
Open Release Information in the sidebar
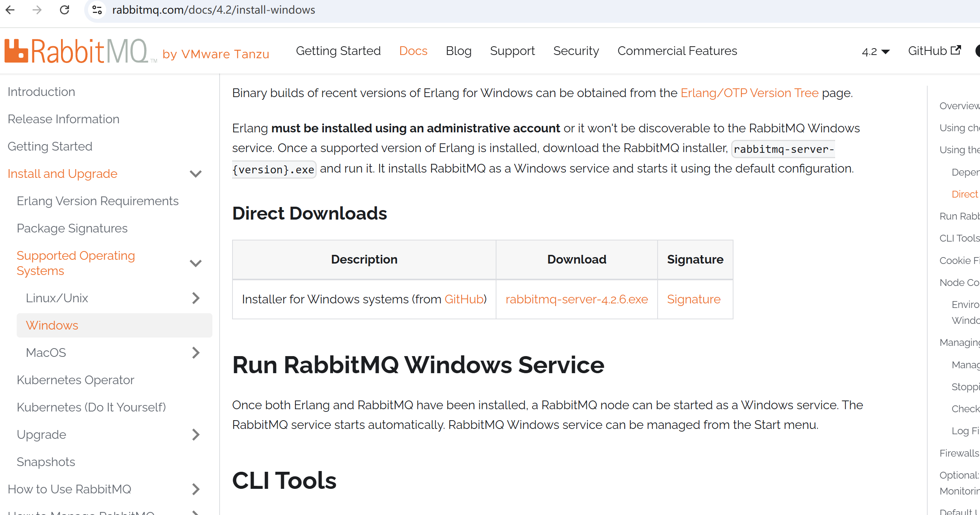click(64, 119)
